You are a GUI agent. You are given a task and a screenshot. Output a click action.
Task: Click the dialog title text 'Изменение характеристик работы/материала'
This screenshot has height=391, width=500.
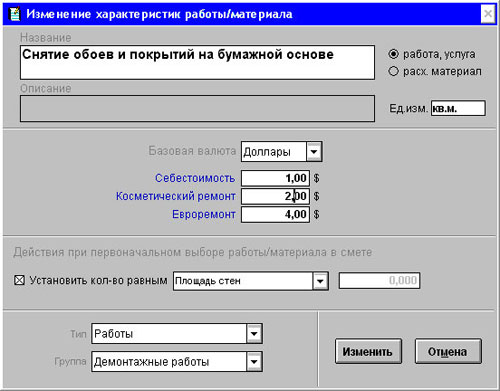click(159, 14)
